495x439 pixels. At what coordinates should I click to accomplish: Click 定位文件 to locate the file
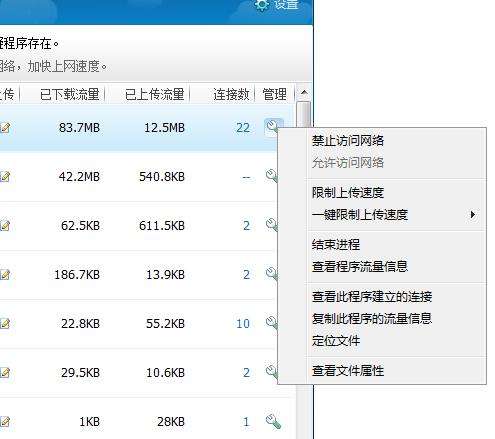336,340
